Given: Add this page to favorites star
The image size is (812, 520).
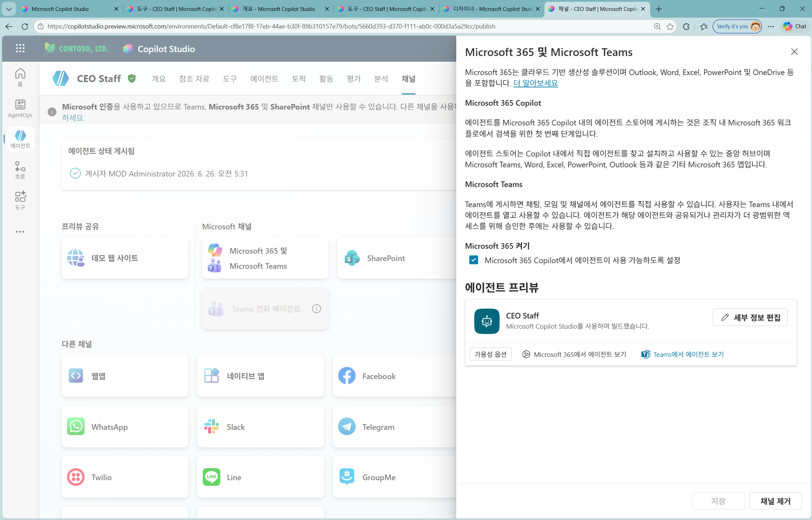Looking at the screenshot, I should click(670, 26).
